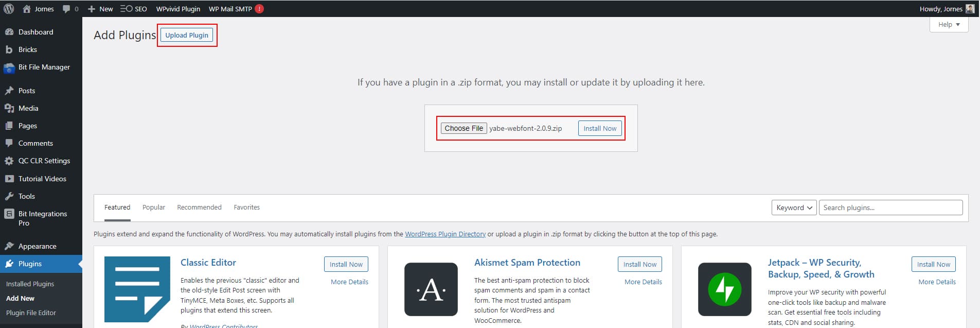Screen dimensions: 980x328
Task: Click Install Now for Classic Editor
Action: point(346,264)
